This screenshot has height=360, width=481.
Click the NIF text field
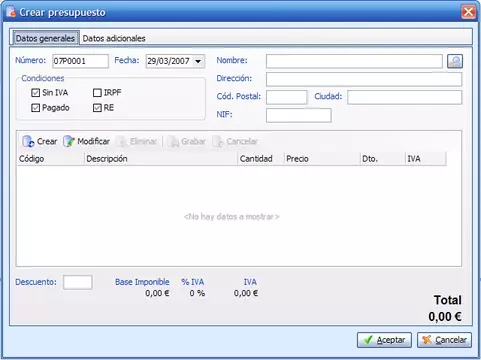[299, 115]
